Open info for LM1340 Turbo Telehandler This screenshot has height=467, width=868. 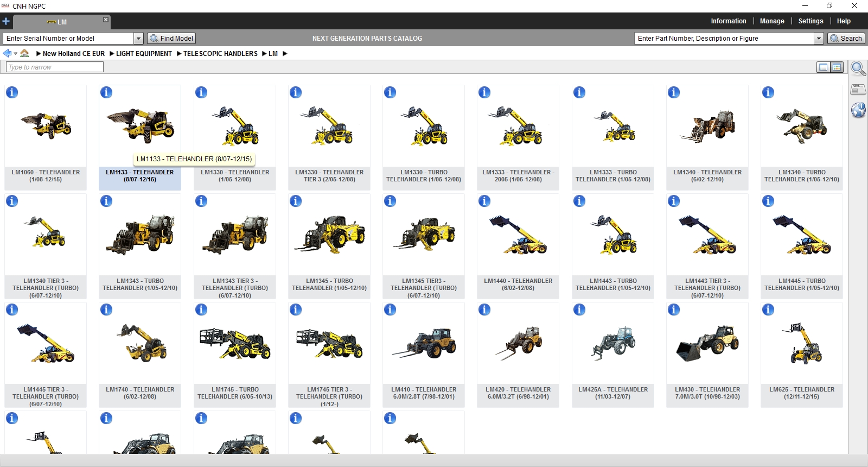768,92
